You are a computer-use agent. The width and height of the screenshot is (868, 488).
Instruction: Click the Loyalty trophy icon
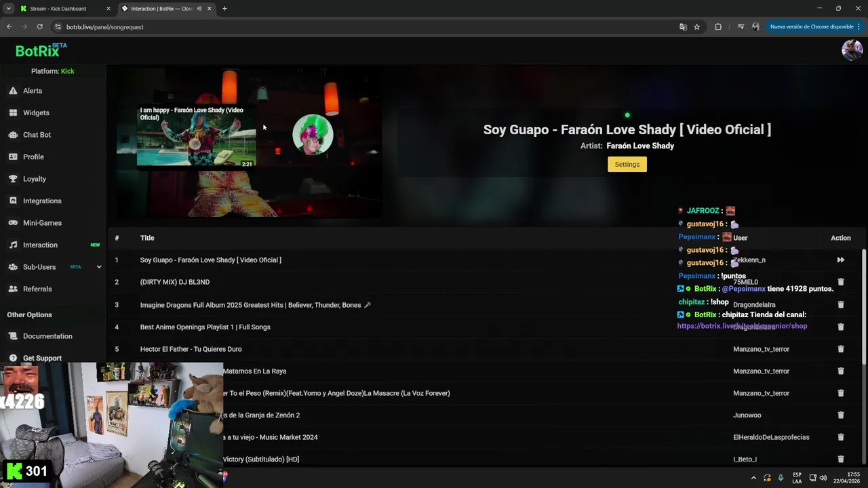(13, 179)
